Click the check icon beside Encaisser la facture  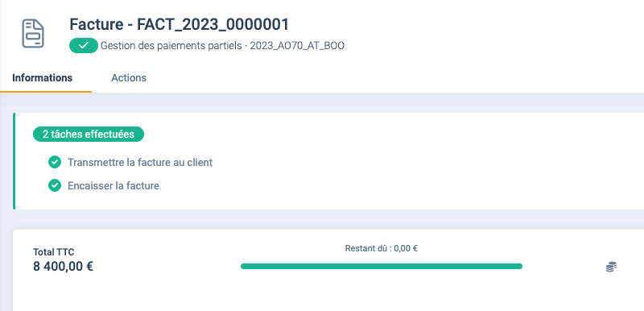[55, 185]
